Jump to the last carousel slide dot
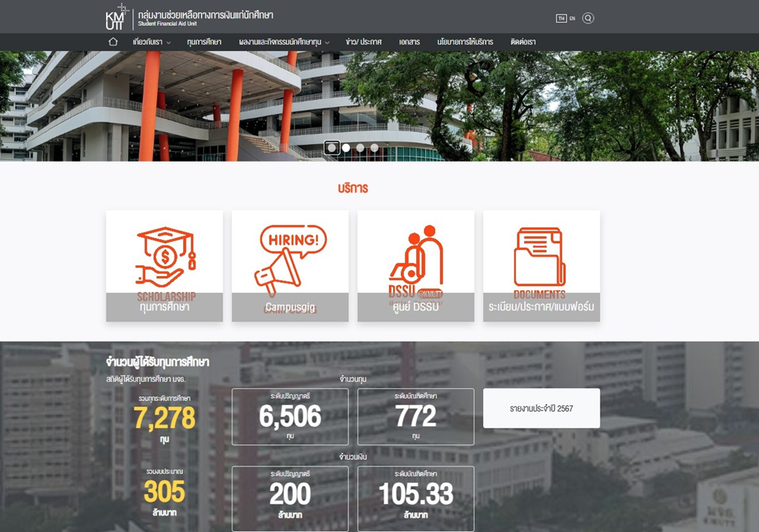Screen dimensions: 759x532 [374, 148]
